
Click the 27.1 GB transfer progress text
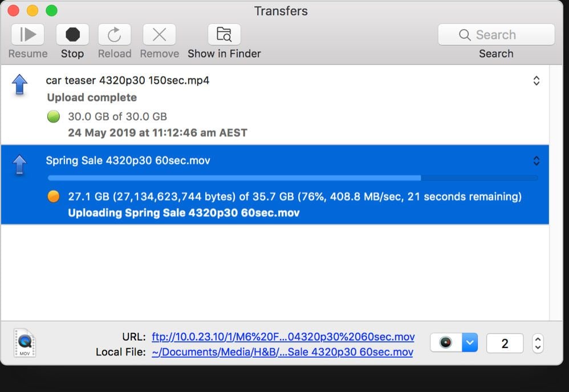click(x=295, y=197)
